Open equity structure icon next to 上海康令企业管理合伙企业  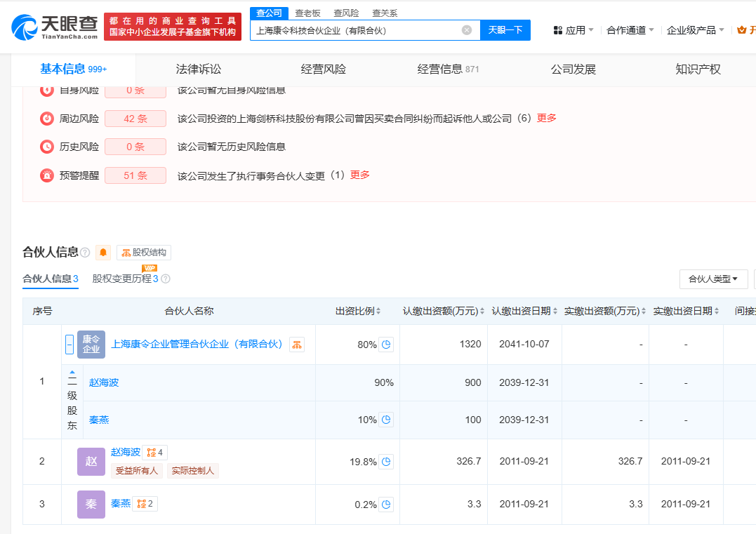tap(296, 345)
